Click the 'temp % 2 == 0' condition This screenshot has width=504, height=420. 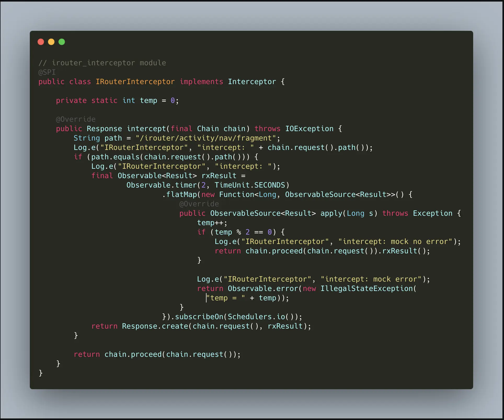point(243,232)
